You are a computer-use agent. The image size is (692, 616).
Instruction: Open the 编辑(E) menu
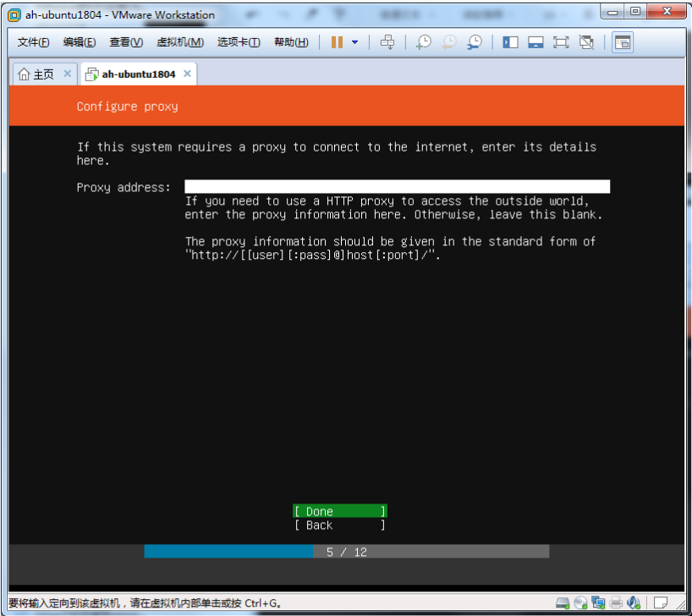(x=79, y=42)
